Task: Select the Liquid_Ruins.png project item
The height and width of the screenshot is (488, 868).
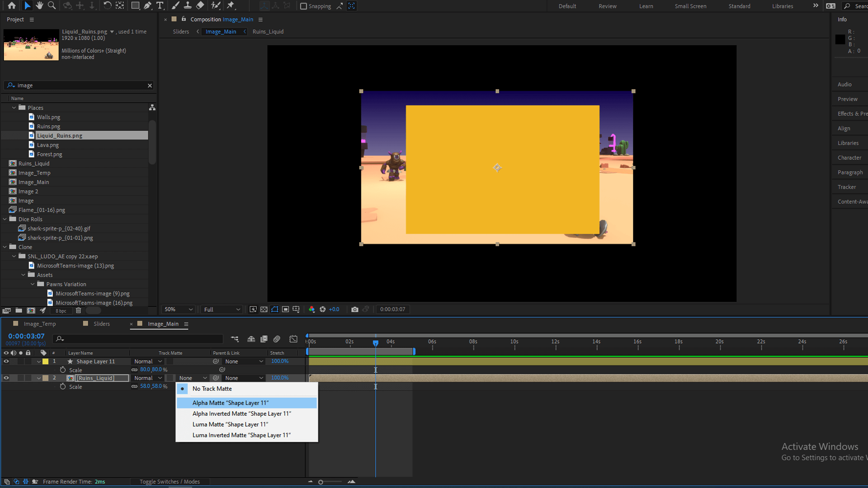Action: click(59, 135)
